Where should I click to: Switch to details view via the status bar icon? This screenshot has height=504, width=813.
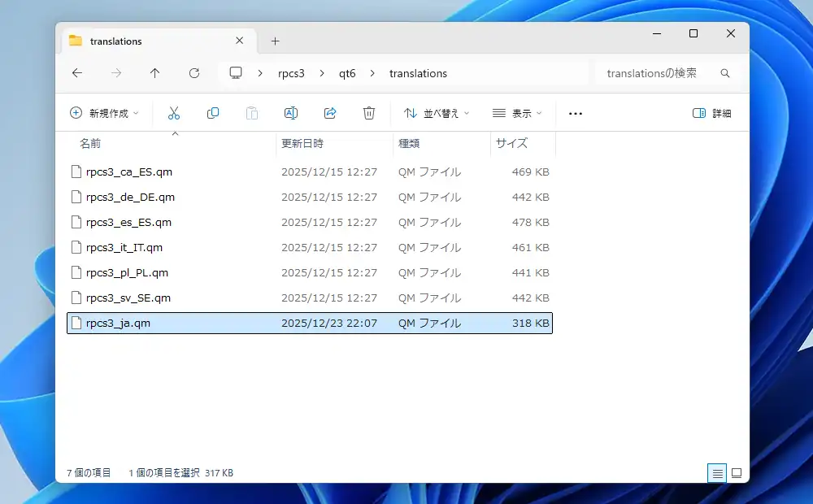pyautogui.click(x=716, y=472)
